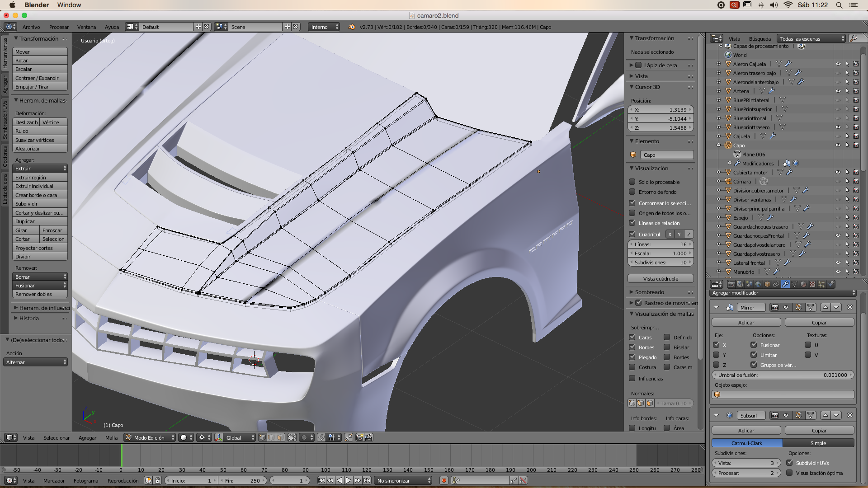This screenshot has height=488, width=868.
Task: Open the Malla menu in 3D header
Action: [x=111, y=437]
